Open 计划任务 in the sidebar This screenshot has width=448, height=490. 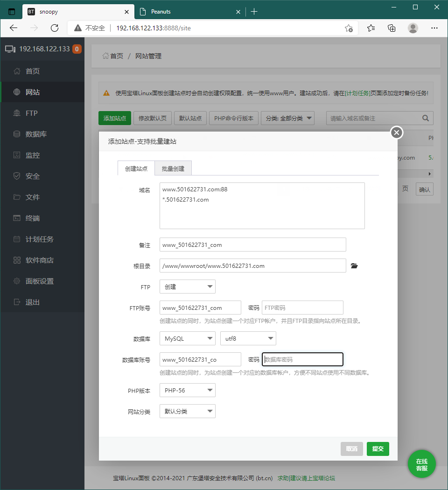[x=42, y=239]
